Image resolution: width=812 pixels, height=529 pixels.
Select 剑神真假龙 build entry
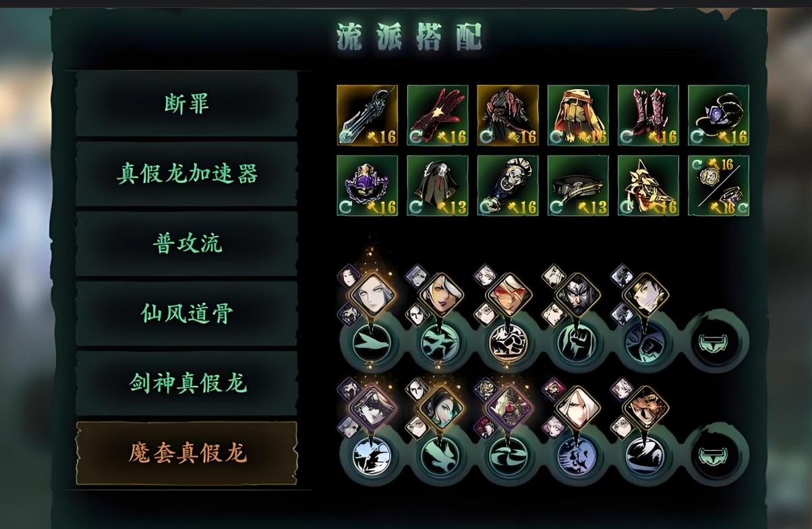point(187,383)
